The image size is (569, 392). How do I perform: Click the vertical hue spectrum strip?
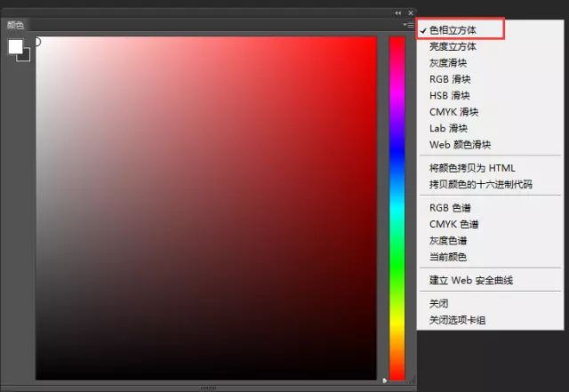[397, 208]
